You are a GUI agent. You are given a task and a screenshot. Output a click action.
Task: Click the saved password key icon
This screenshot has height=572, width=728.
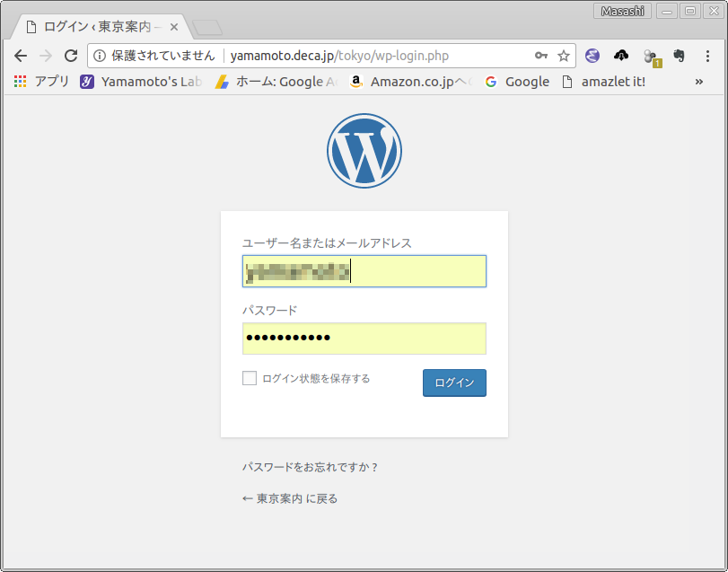pos(541,56)
